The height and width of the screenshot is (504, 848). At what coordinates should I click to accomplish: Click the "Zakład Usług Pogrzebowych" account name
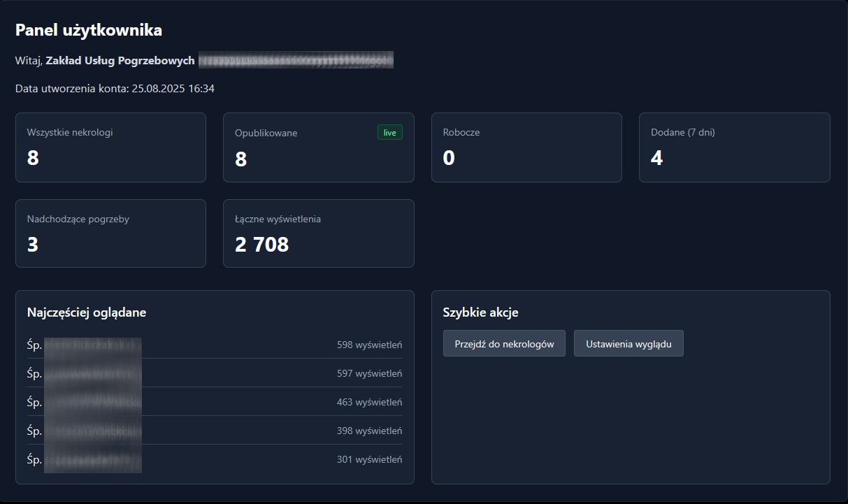tap(120, 61)
